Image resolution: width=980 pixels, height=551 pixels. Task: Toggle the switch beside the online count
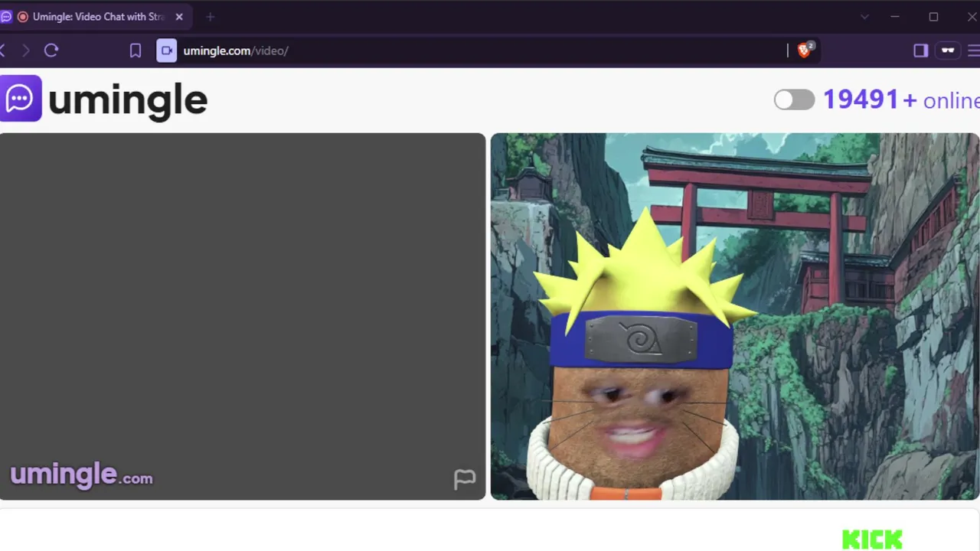(x=794, y=100)
